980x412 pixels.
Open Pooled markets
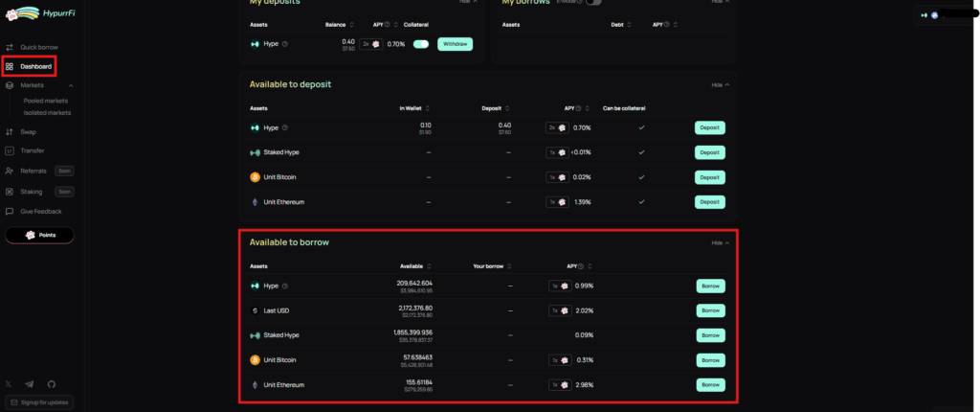(46, 101)
